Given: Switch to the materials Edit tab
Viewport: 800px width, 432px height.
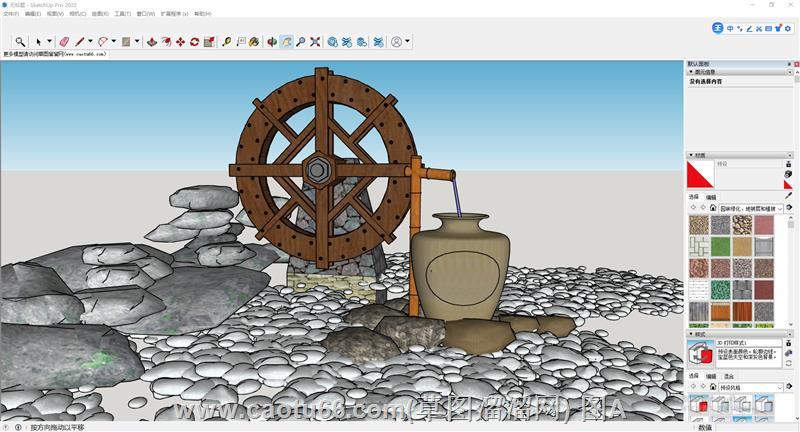Looking at the screenshot, I should click(x=711, y=197).
